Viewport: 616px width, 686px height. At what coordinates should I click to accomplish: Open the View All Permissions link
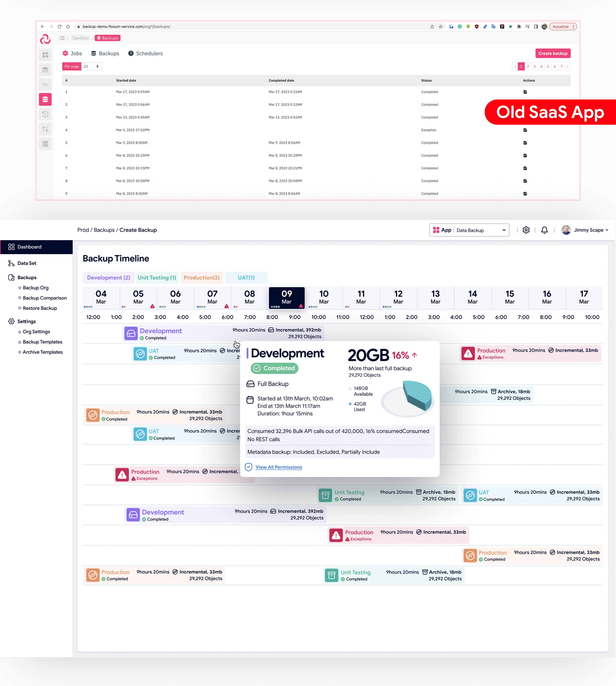[x=279, y=467]
